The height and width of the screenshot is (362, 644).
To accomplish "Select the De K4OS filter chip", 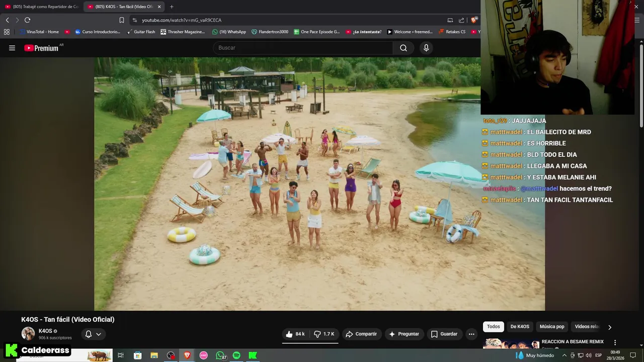I will [x=520, y=327].
